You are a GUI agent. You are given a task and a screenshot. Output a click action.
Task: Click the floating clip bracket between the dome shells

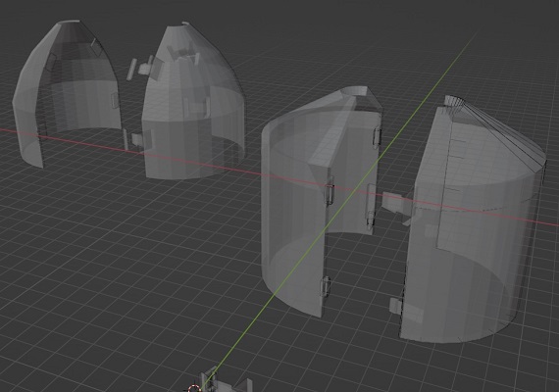143,69
